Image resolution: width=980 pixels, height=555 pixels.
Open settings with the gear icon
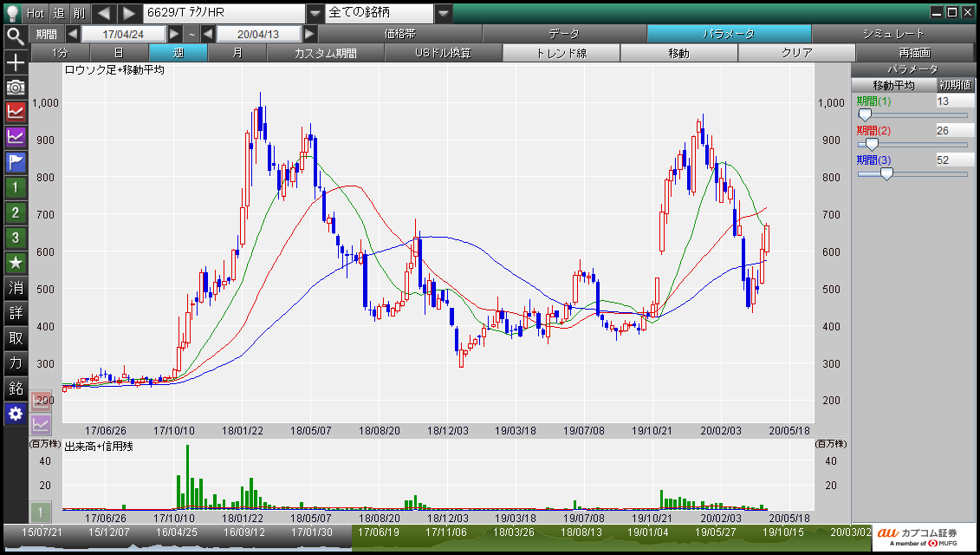coord(16,414)
